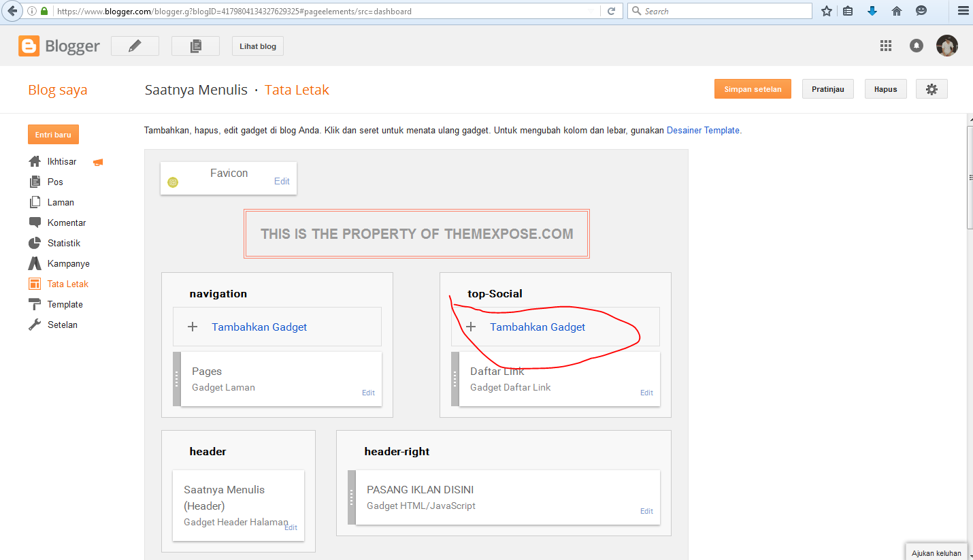Screen dimensions: 973x560
Task: Open the downloads arrow icon
Action: coord(872,11)
